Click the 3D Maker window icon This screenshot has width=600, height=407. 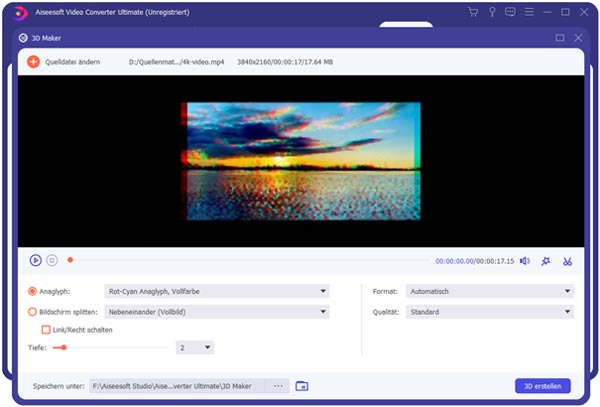pos(23,38)
